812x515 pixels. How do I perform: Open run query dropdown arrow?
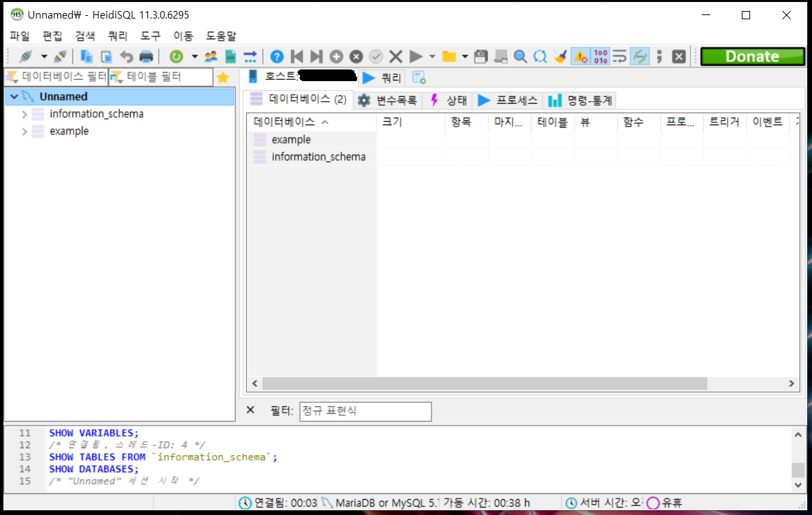coord(432,56)
